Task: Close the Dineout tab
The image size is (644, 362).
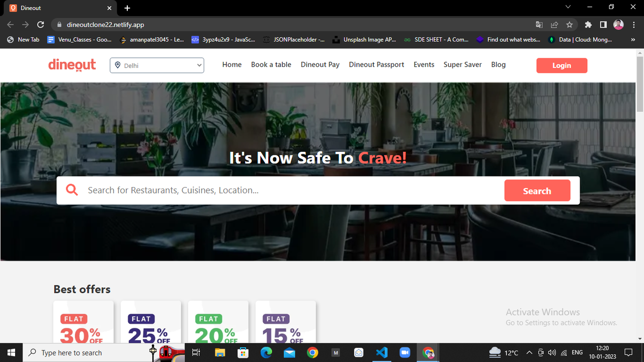Action: (109, 8)
